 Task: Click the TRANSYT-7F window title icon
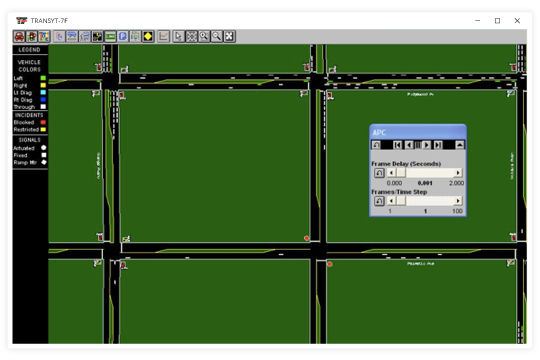pyautogui.click(x=21, y=21)
